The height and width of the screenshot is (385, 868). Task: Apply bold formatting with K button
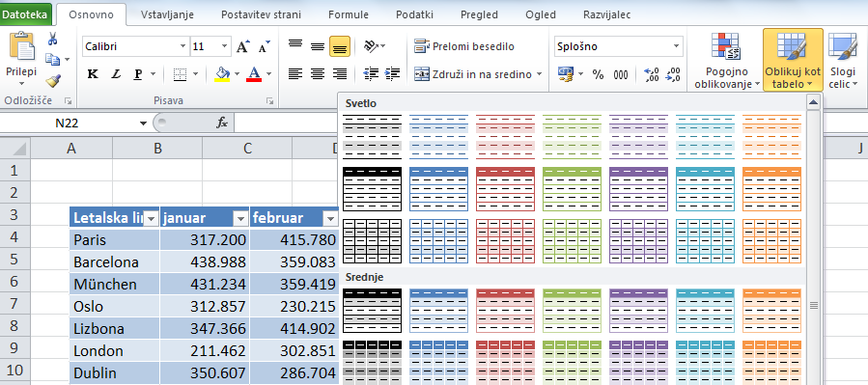93,74
